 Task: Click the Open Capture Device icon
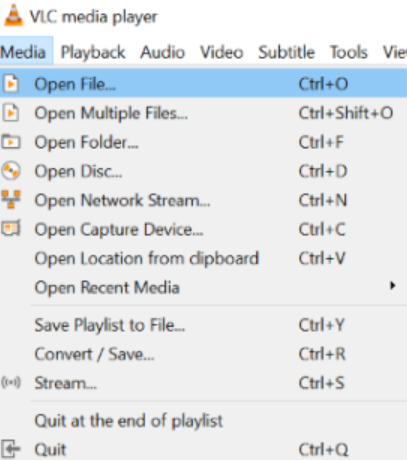[11, 229]
